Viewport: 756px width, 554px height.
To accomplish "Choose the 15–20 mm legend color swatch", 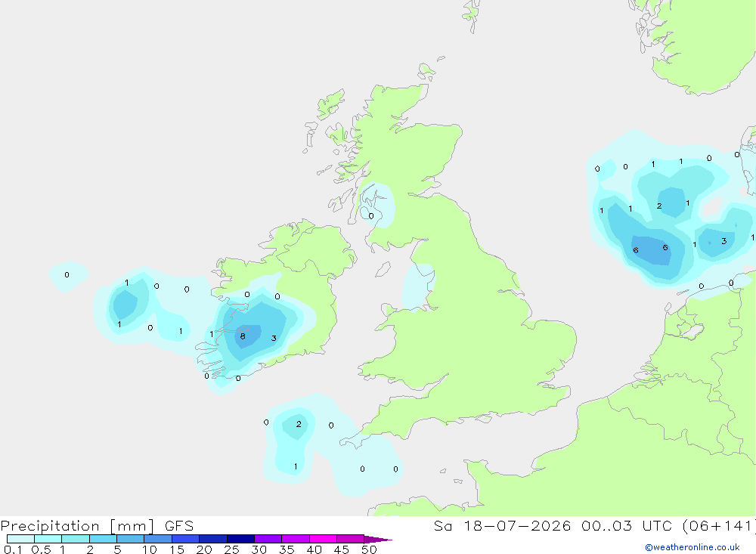I will click(186, 539).
